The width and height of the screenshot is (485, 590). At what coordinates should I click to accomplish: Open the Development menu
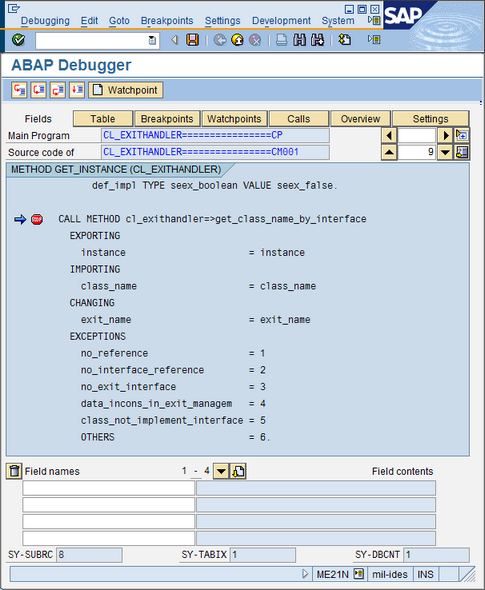pyautogui.click(x=281, y=21)
